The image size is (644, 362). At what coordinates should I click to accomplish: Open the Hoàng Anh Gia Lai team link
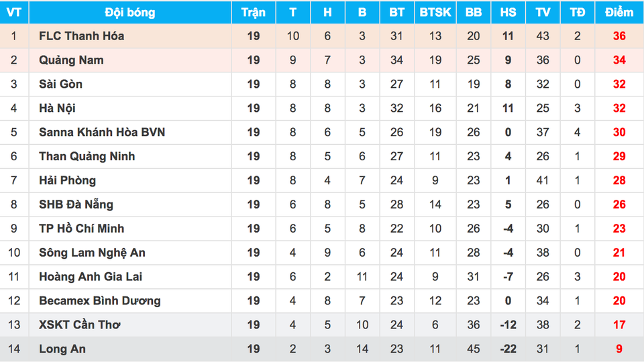[91, 277]
